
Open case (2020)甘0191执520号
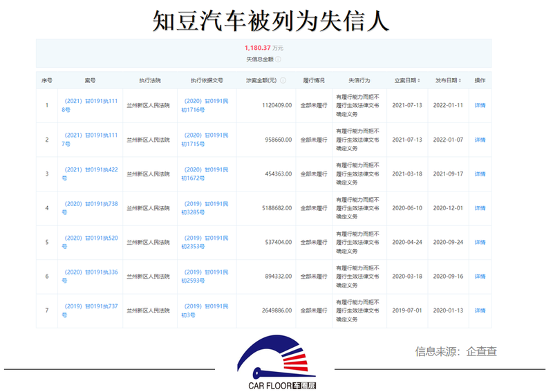90,242
